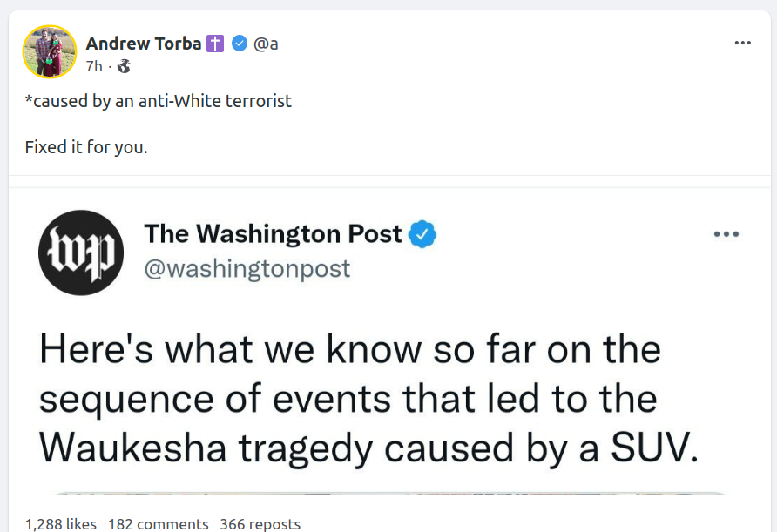Click the "Here's what we know" tweet line
The image size is (777, 532).
point(350,350)
